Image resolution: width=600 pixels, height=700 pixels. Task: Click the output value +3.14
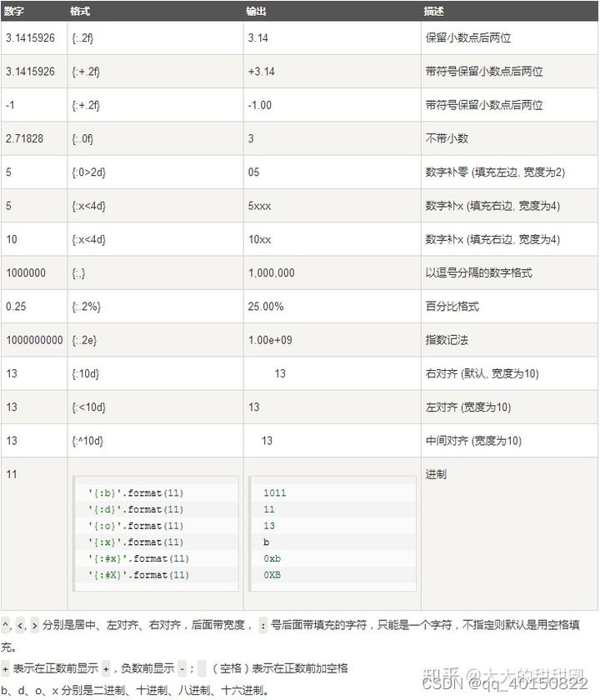[261, 72]
